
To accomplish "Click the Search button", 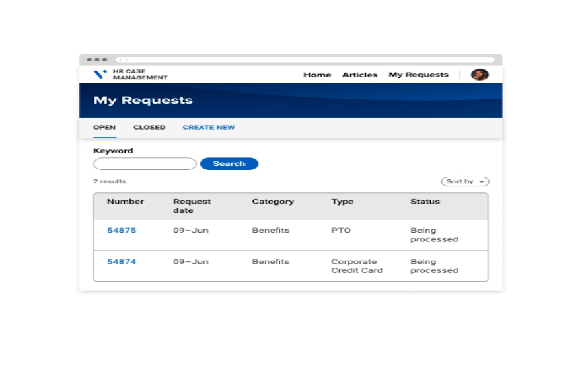I will (229, 163).
